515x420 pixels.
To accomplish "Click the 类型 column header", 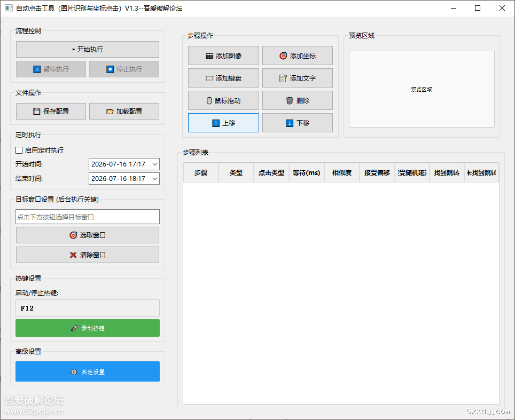I will tap(236, 172).
